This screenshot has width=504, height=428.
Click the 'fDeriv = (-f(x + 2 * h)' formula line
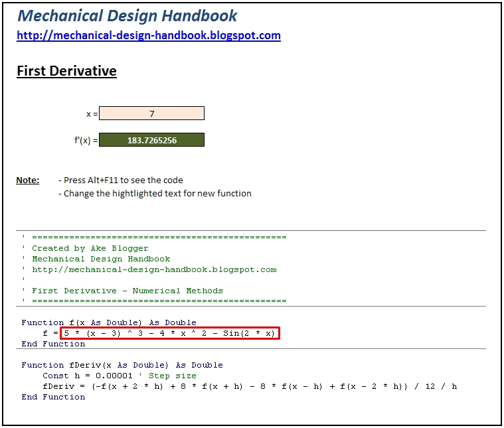click(x=250, y=386)
